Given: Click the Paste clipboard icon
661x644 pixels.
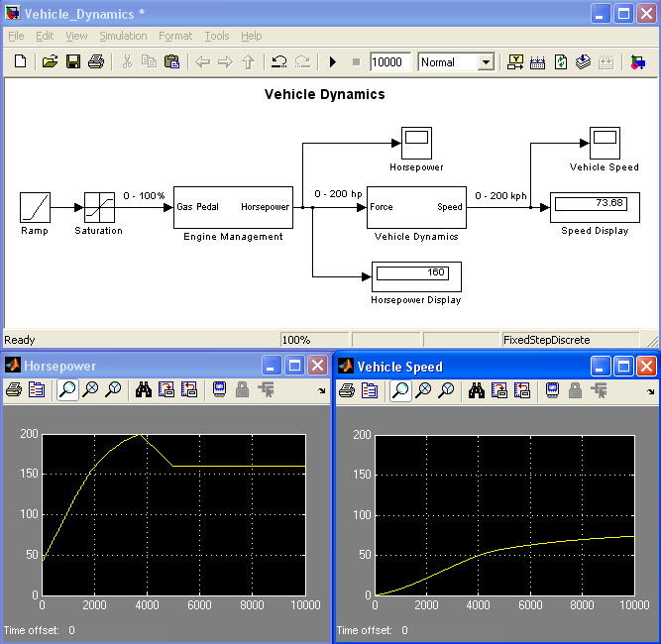Looking at the screenshot, I should point(171,62).
